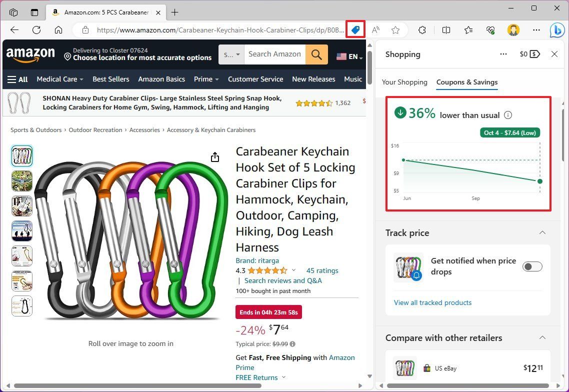This screenshot has width=569, height=392.
Task: Open the 45 ratings link
Action: coord(322,270)
